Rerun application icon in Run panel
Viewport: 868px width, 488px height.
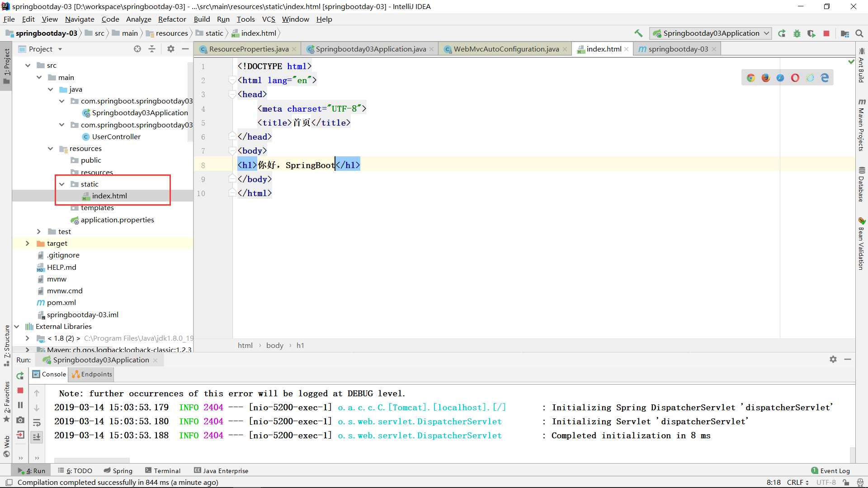point(20,375)
